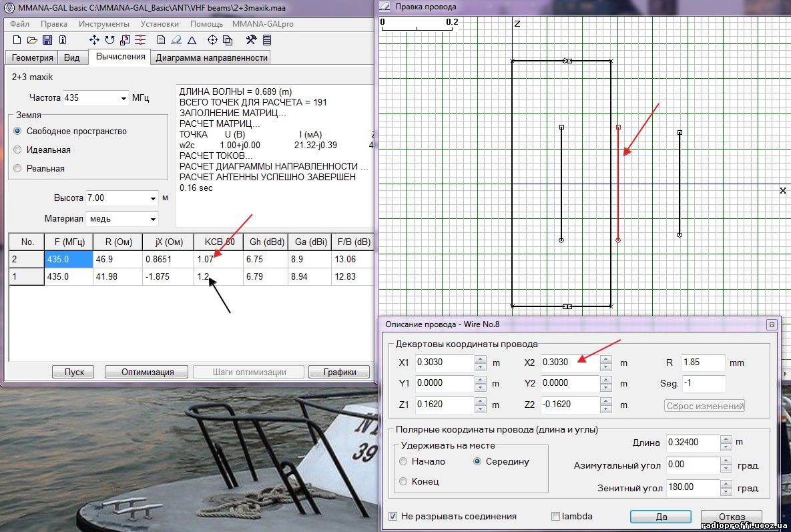Switch to the Диаграмма направленности tab
Image resolution: width=791 pixels, height=532 pixels.
pyautogui.click(x=212, y=57)
